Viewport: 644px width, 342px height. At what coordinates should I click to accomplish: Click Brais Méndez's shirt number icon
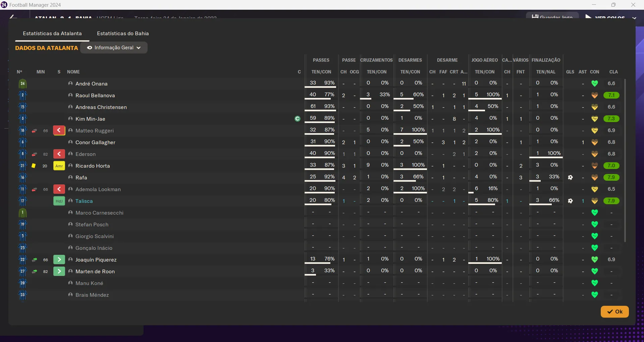coord(22,295)
